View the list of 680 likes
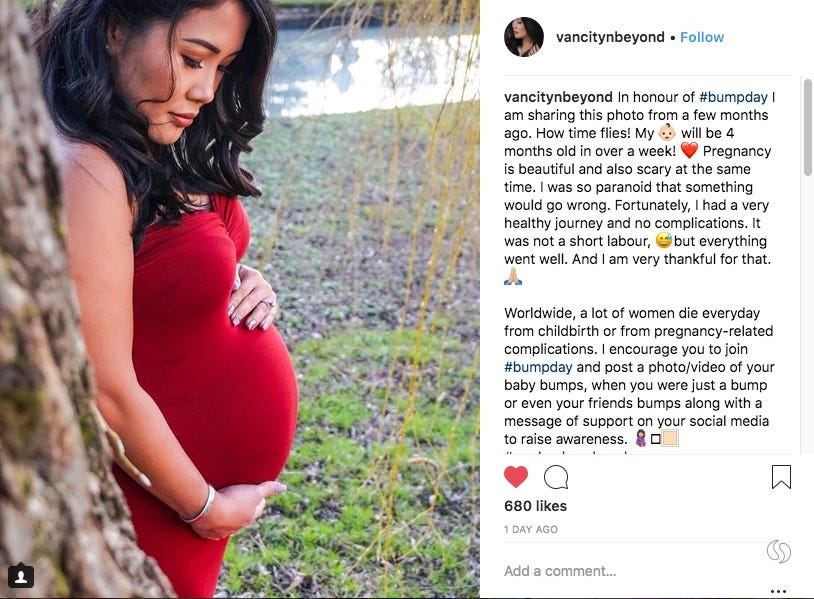The height and width of the screenshot is (599, 814). point(535,506)
